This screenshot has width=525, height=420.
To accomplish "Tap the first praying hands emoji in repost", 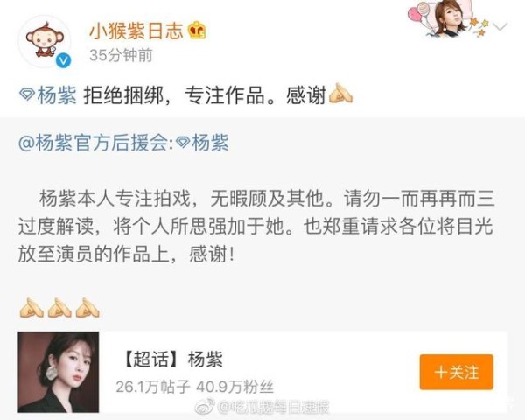I will 31,307.
